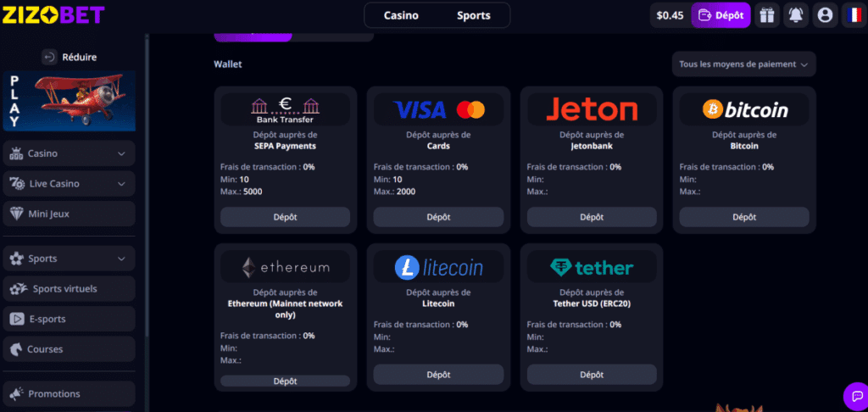The height and width of the screenshot is (412, 868).
Task: Click the Réduire sidebar collapse icon
Action: (49, 58)
